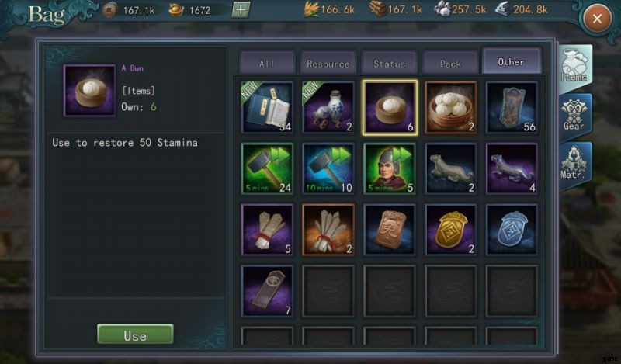Close the Bag window
The height and width of the screenshot is (364, 621).
point(597,18)
